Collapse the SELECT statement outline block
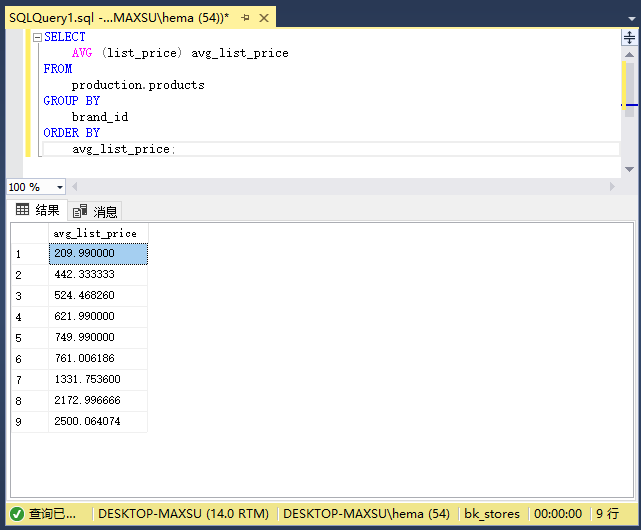This screenshot has width=641, height=530. point(37,37)
